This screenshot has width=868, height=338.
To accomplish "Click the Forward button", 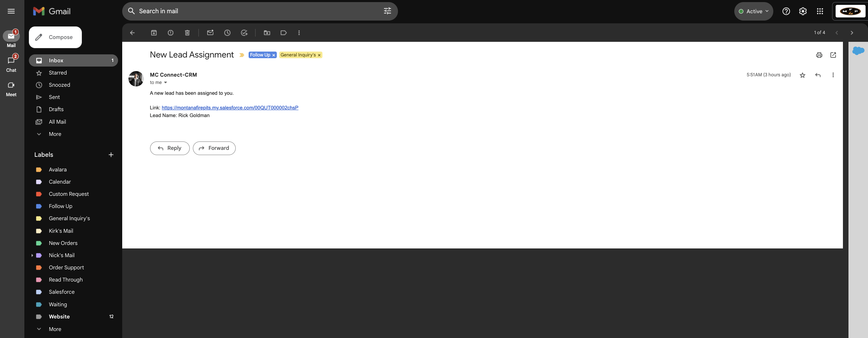I will 214,148.
